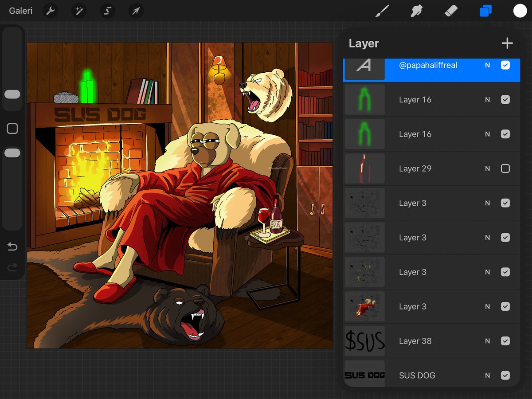
Task: Select the 'SUS DOG' layer name
Action: [x=417, y=376]
